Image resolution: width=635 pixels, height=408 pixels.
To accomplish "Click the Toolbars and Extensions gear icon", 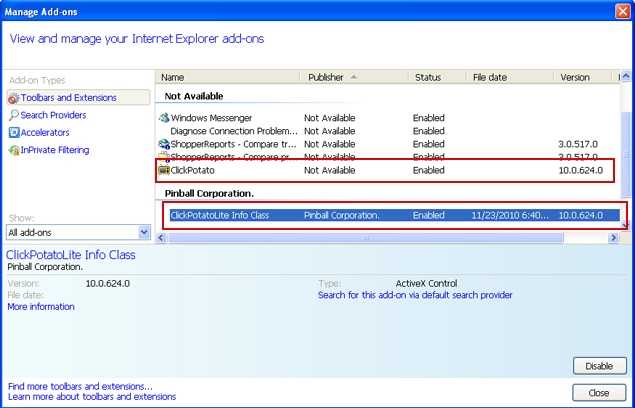I will pyautogui.click(x=14, y=98).
